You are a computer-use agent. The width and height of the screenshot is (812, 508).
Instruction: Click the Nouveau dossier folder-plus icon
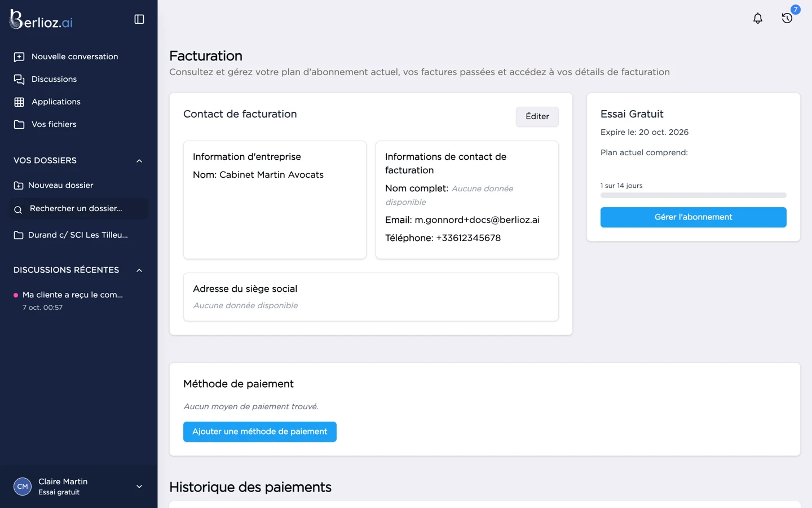(x=19, y=185)
